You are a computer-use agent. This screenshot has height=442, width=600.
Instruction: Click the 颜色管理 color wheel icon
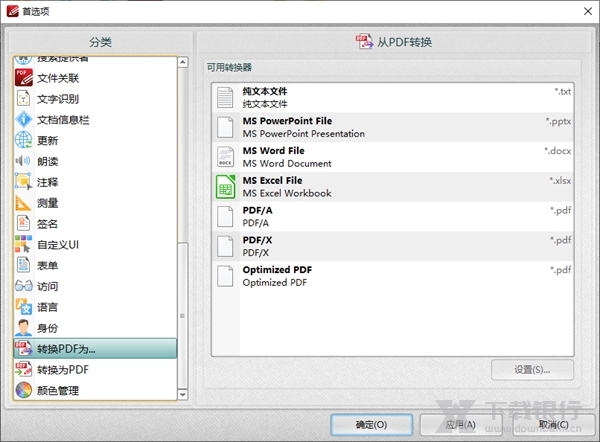click(24, 390)
